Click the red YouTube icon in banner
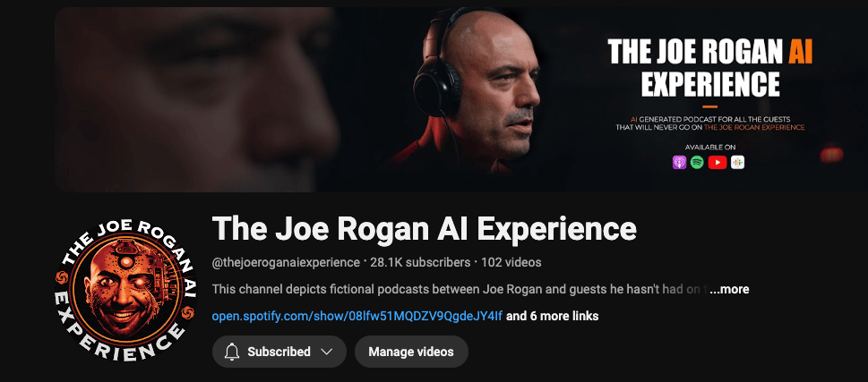The height and width of the screenshot is (382, 868). [717, 163]
